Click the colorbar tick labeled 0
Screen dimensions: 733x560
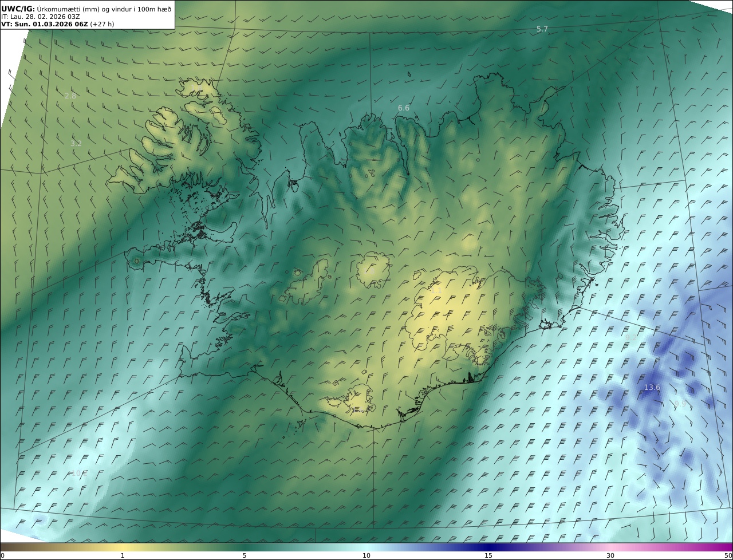[2, 555]
